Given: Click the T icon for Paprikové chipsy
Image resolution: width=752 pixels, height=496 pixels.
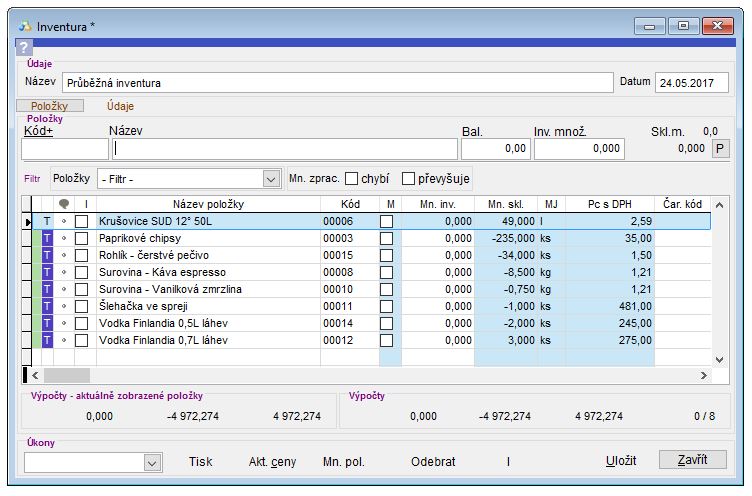Looking at the screenshot, I should pos(46,239).
